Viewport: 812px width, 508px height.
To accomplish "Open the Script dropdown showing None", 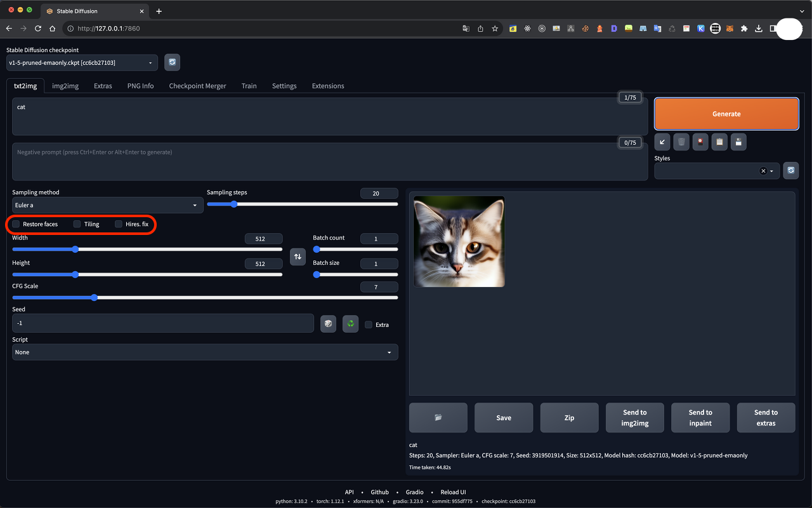I will (x=205, y=352).
